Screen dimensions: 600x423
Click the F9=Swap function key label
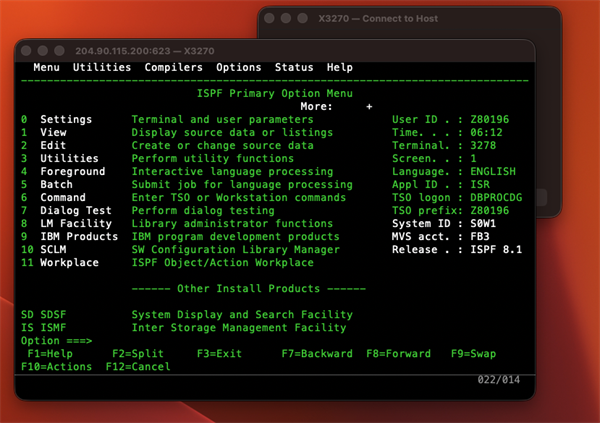point(473,354)
